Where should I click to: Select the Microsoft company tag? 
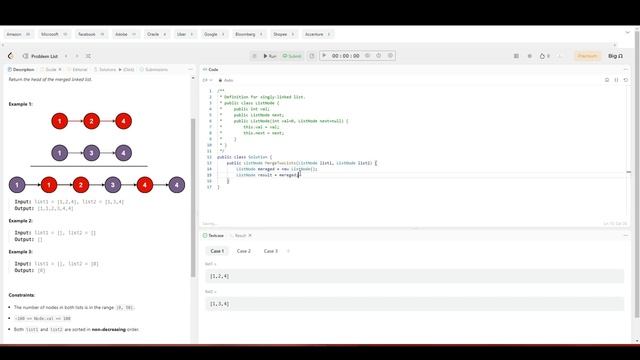54,34
